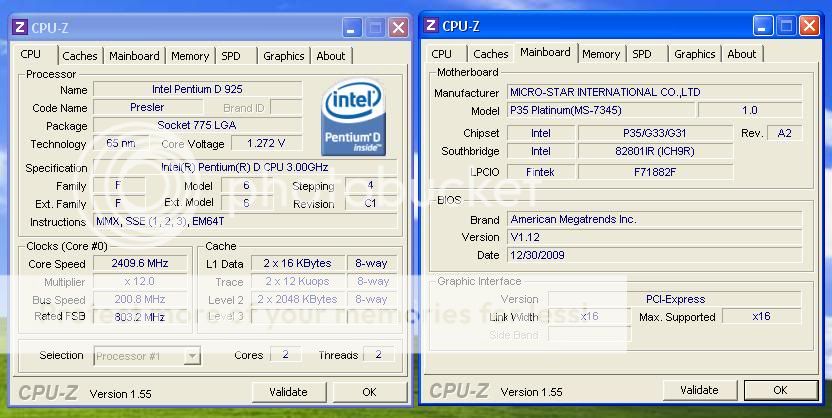Viewport: 832px width, 418px height.
Task: Minimize the left CPU-Z window
Action: click(x=351, y=28)
